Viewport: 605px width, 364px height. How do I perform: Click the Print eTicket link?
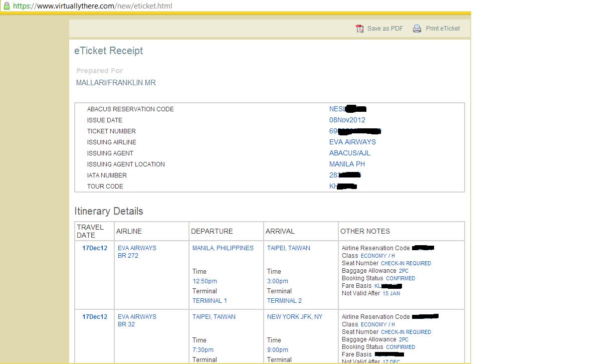[443, 29]
